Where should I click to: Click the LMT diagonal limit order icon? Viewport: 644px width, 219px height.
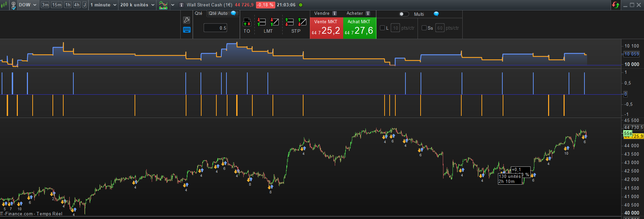(275, 22)
